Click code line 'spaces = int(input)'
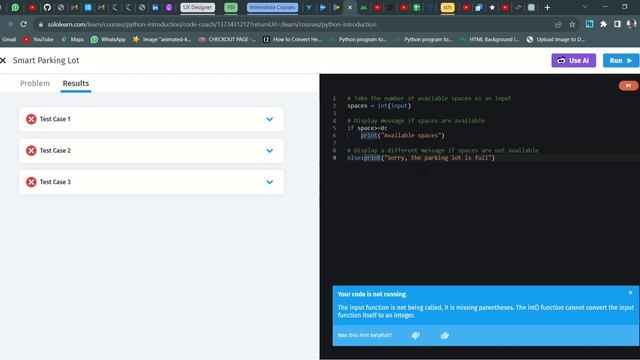 (x=379, y=106)
